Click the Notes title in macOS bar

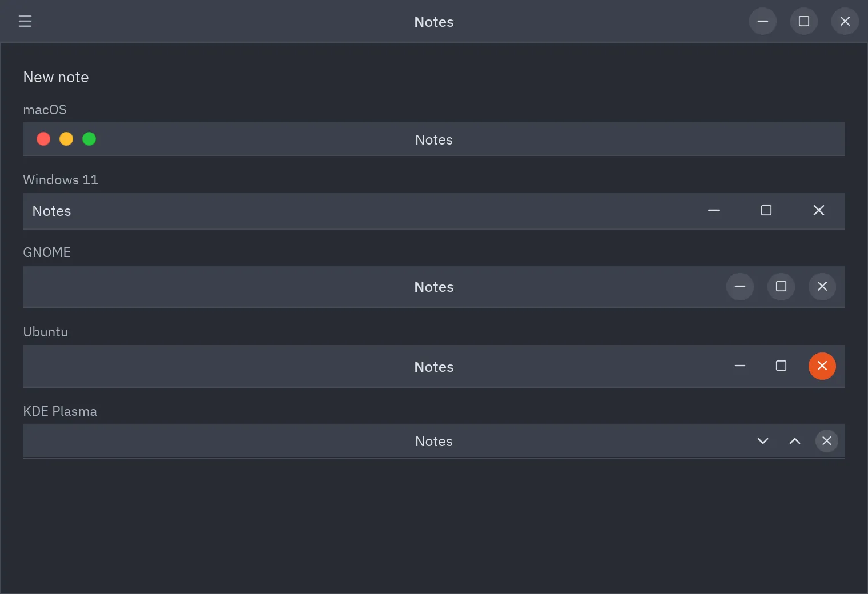coord(434,140)
